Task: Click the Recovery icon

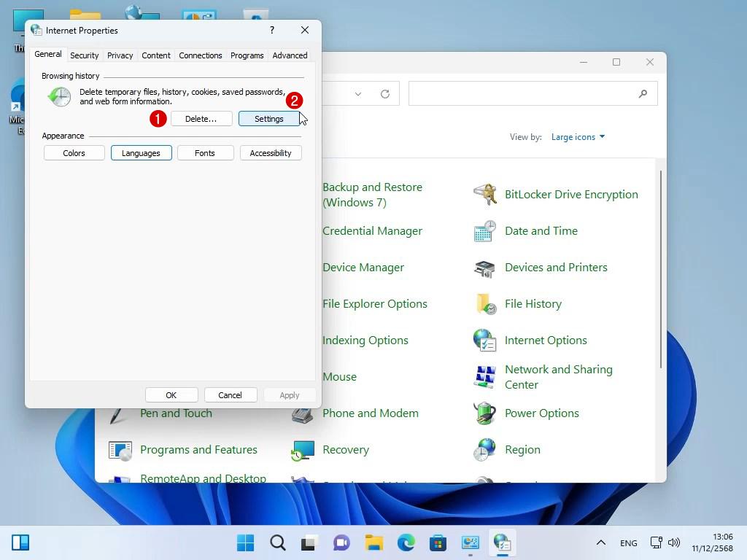Action: click(x=303, y=450)
